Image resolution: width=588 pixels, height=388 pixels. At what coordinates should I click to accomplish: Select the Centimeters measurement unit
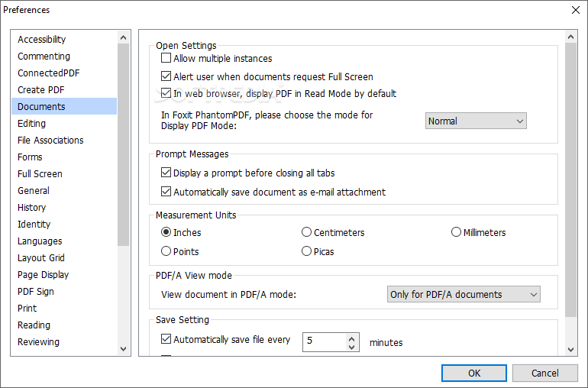(x=306, y=232)
